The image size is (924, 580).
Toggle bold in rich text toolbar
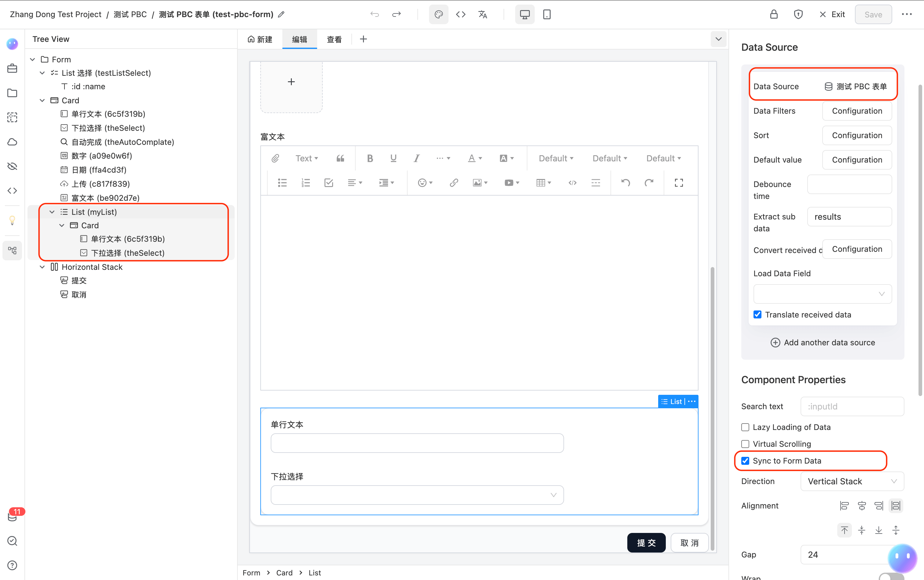click(x=370, y=158)
